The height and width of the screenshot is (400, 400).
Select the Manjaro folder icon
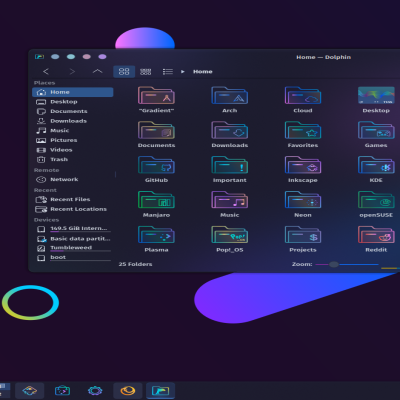click(156, 200)
